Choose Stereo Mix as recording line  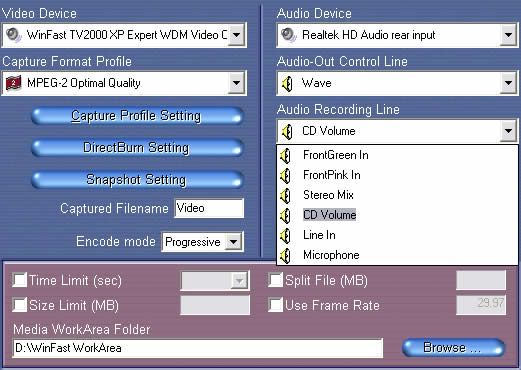click(x=397, y=195)
